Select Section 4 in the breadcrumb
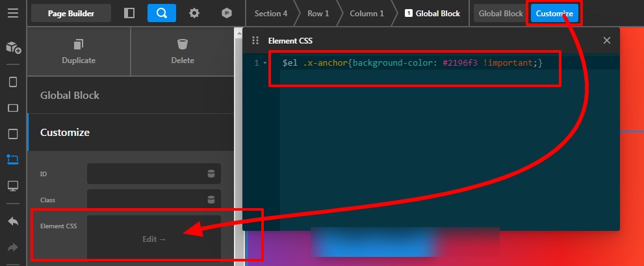The height and width of the screenshot is (266, 644). (271, 13)
